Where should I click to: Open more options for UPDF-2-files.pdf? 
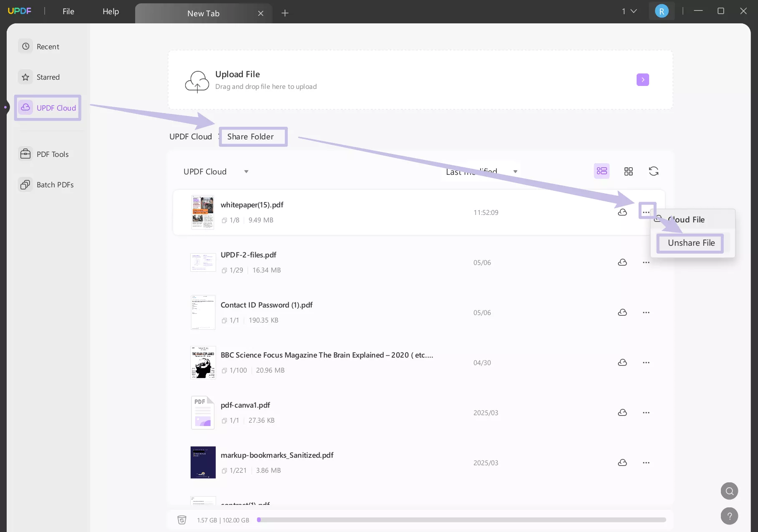tap(646, 262)
